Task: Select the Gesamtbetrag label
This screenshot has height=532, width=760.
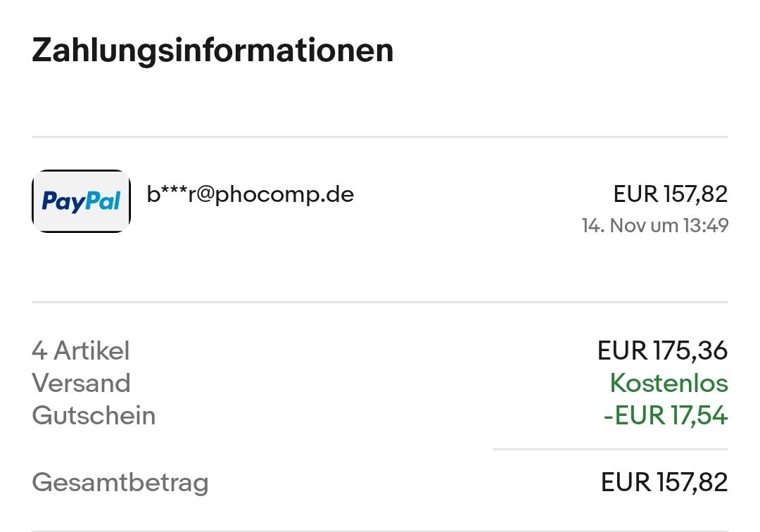Action: 120,483
